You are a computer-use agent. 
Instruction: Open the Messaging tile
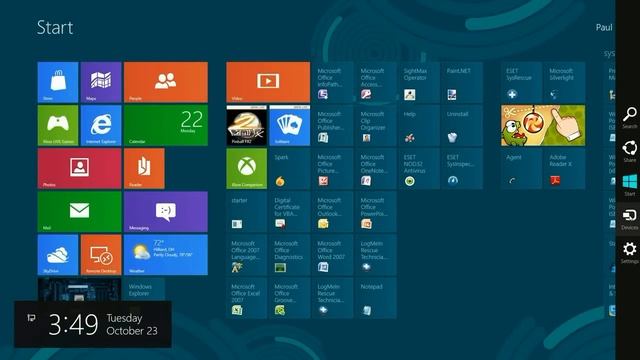(x=166, y=212)
